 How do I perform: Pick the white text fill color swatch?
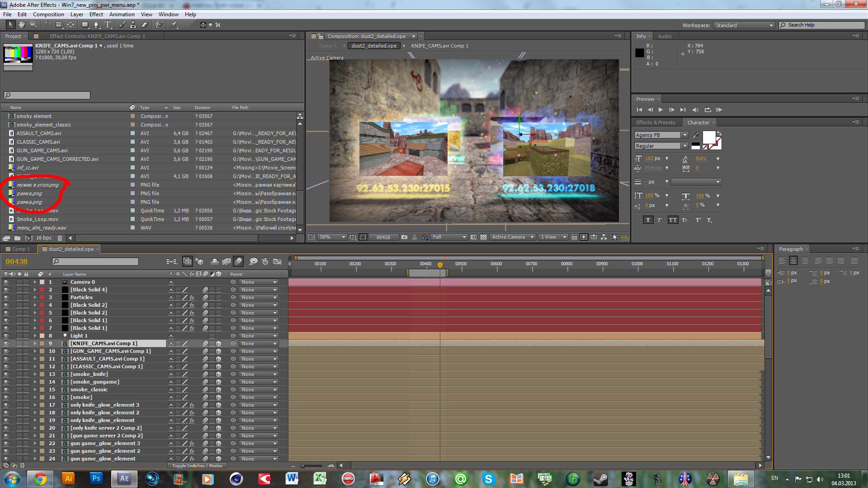709,137
